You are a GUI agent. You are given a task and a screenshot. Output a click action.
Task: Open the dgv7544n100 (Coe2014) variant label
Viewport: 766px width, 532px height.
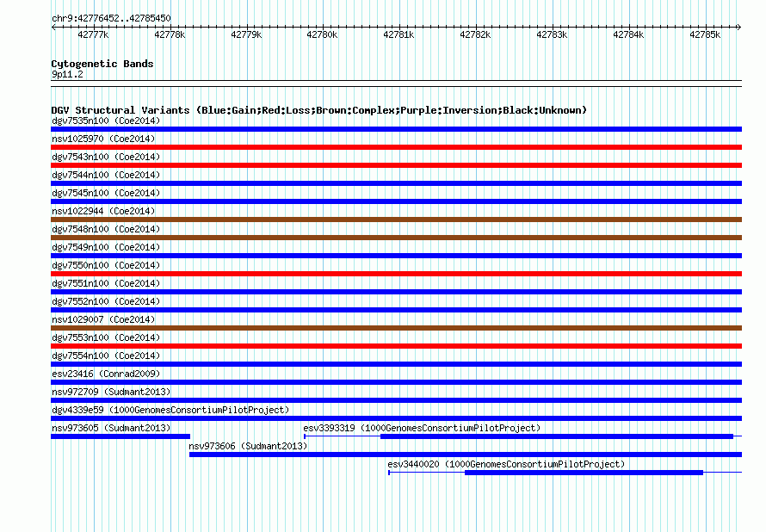click(106, 175)
